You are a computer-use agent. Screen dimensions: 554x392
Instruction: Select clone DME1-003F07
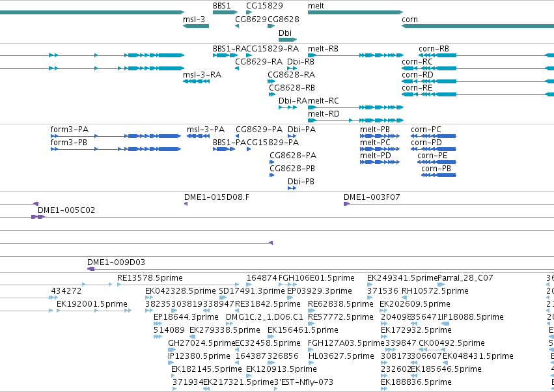tap(372, 197)
